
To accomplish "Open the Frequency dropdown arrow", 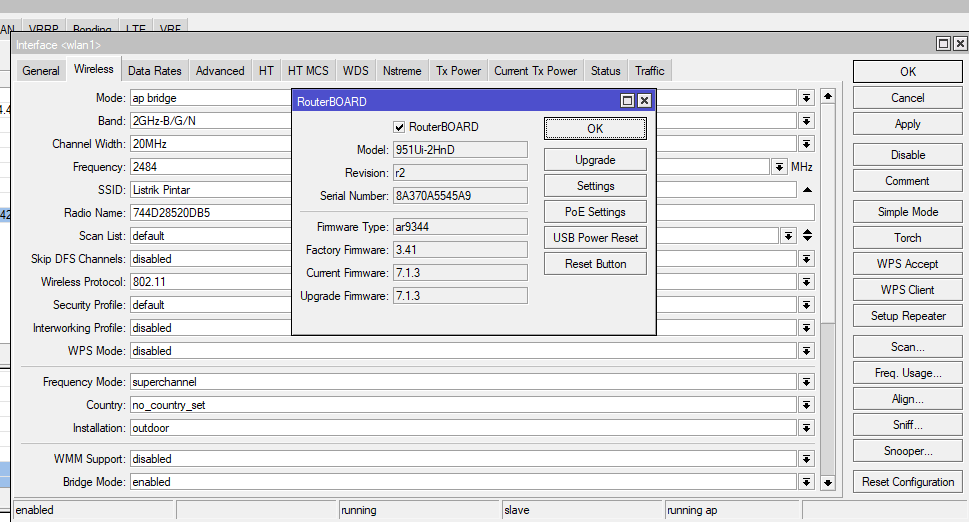I will [x=779, y=167].
